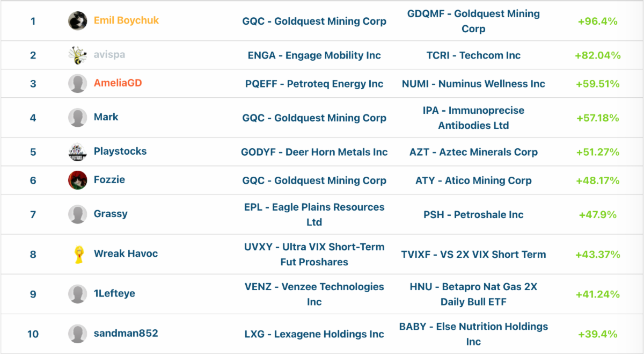Click ATY - Atico Mining Corp
Viewport: 644px width, 354px height.
click(x=473, y=180)
